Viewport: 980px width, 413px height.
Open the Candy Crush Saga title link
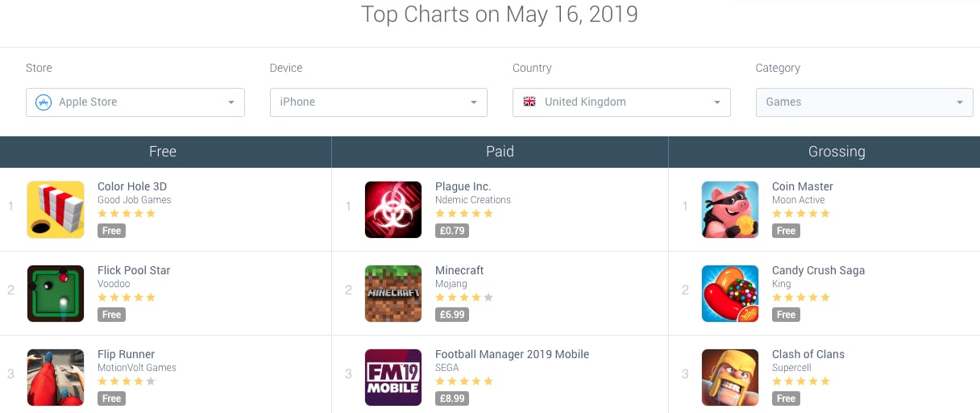[x=818, y=270]
